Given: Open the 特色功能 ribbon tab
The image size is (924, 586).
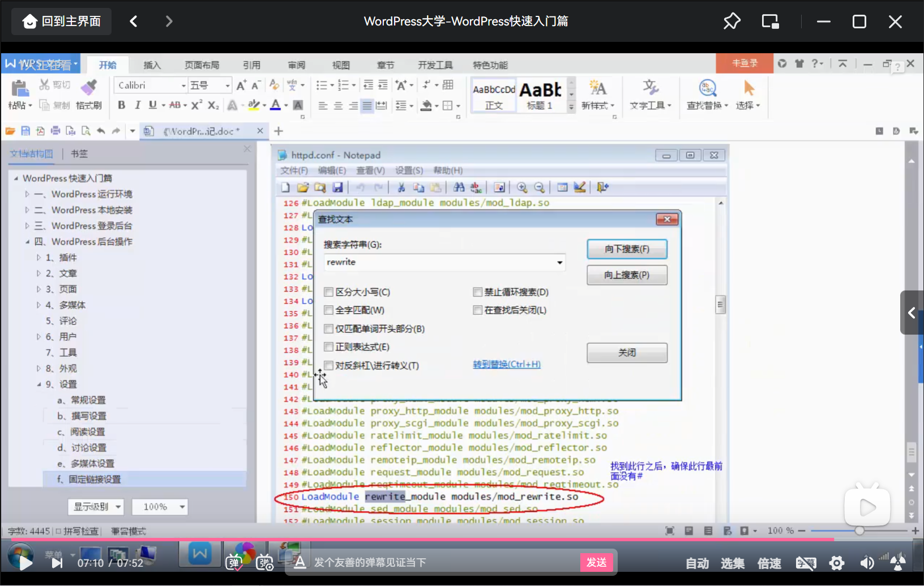Looking at the screenshot, I should [490, 65].
